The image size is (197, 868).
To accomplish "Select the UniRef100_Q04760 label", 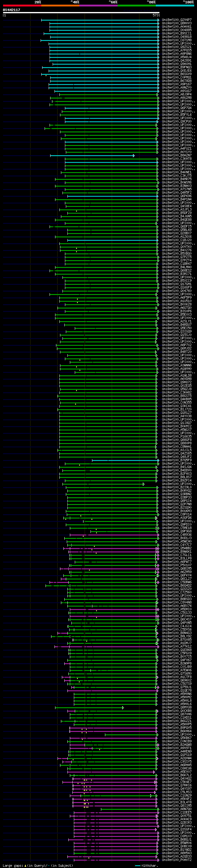I will 177,291.
